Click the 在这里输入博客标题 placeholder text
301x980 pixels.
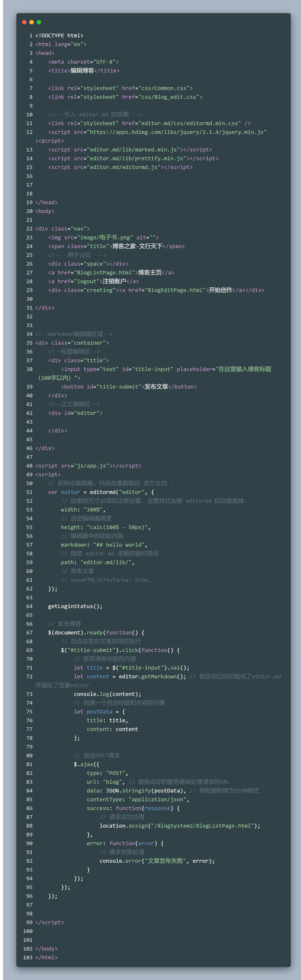click(245, 369)
